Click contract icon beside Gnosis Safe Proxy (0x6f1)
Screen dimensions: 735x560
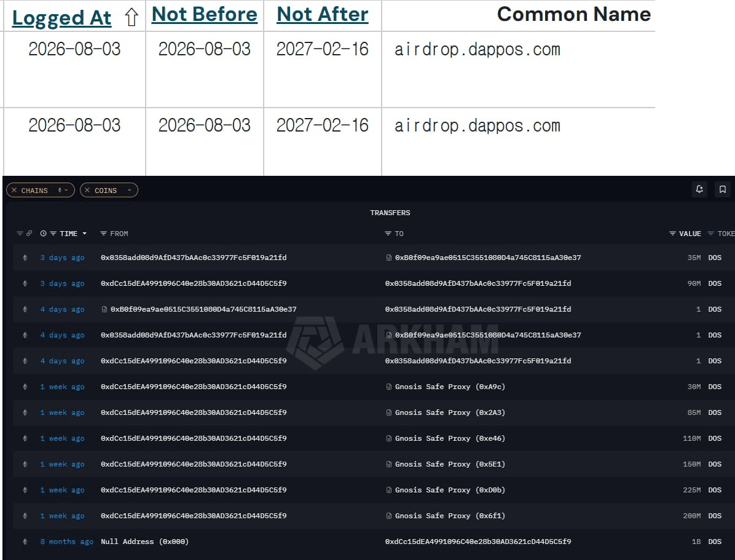(x=388, y=516)
